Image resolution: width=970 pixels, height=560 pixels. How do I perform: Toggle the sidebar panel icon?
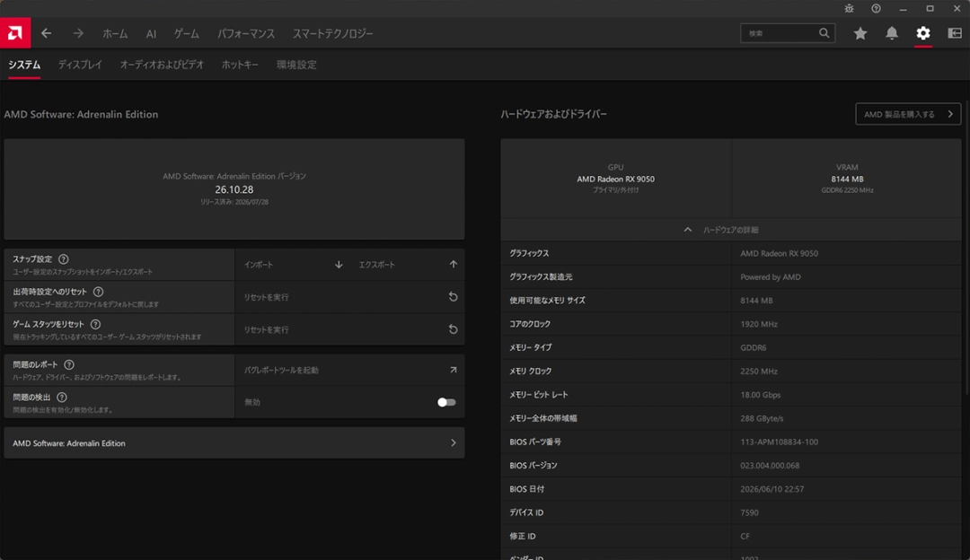[955, 33]
